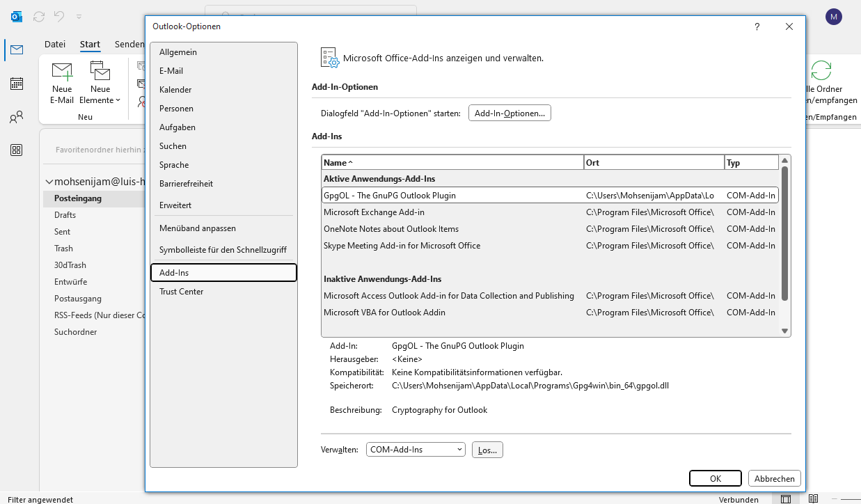The width and height of the screenshot is (861, 504).
Task: Open the Postausgang folder
Action: coord(93,299)
